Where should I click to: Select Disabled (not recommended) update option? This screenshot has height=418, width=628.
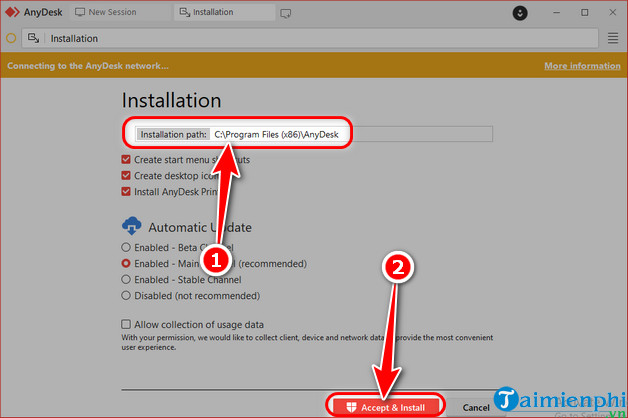coord(126,296)
